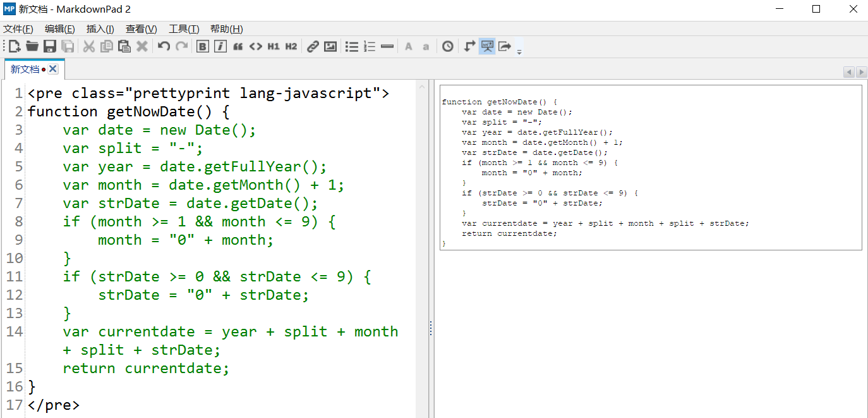The width and height of the screenshot is (868, 418).
Task: Click the closing '</pre>' tag line
Action: (x=54, y=405)
